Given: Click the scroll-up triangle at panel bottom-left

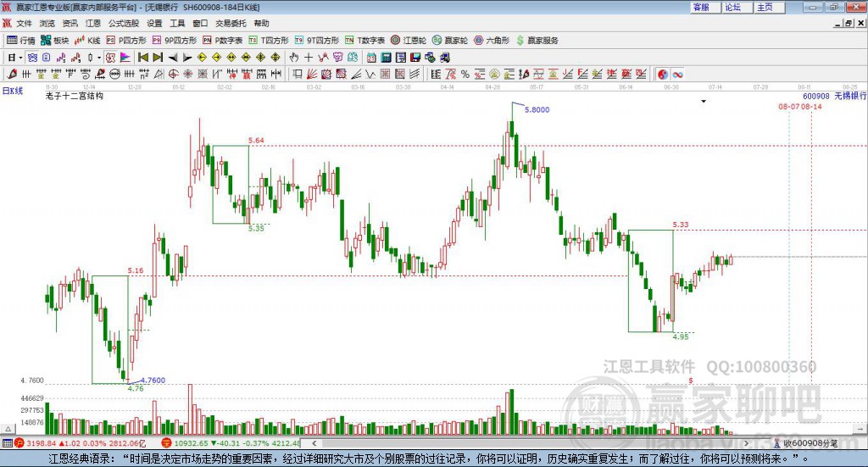Looking at the screenshot, I should [x=8, y=429].
